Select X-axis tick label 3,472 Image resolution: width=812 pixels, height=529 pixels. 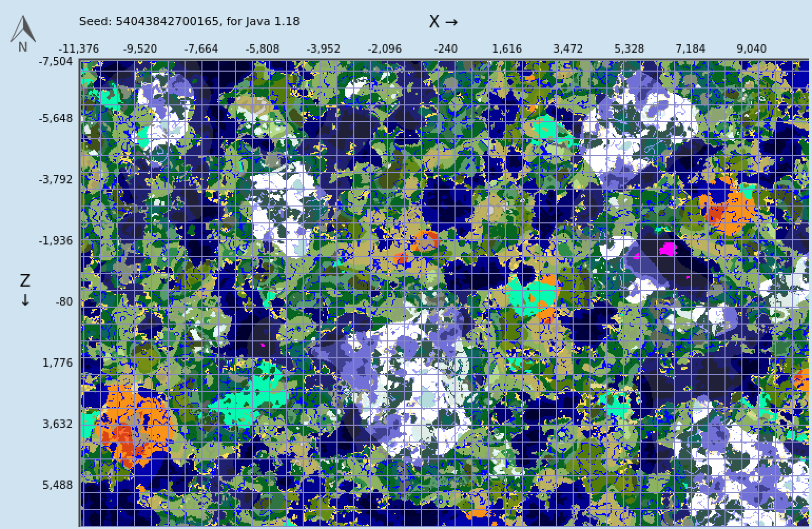click(568, 49)
